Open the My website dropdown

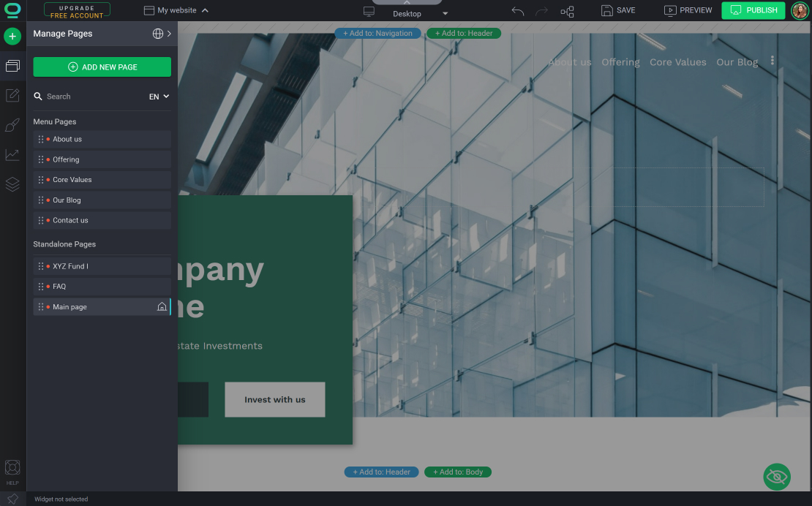(x=176, y=10)
